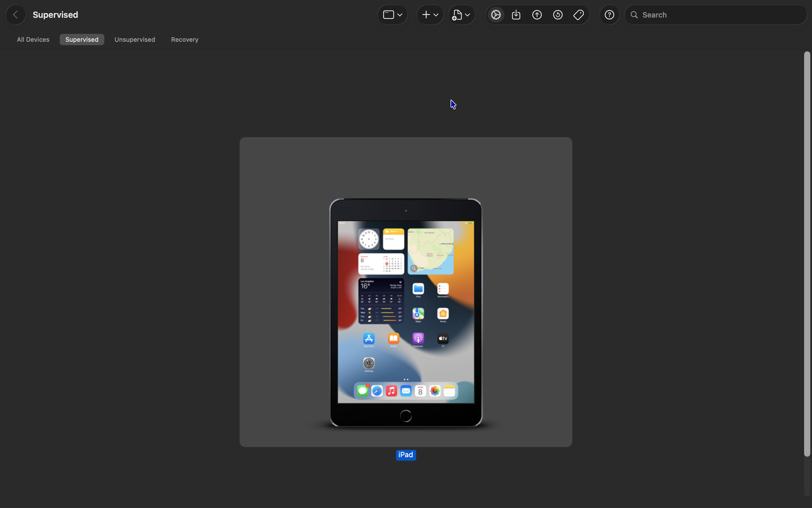This screenshot has width=812, height=508.
Task: Click the Tag icon in toolbar
Action: (579, 15)
